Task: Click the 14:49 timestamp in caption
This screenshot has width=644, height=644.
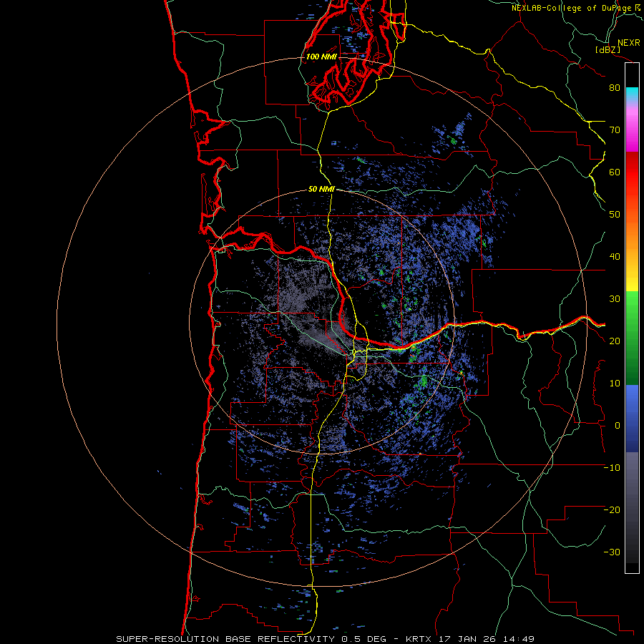Action: [519, 639]
